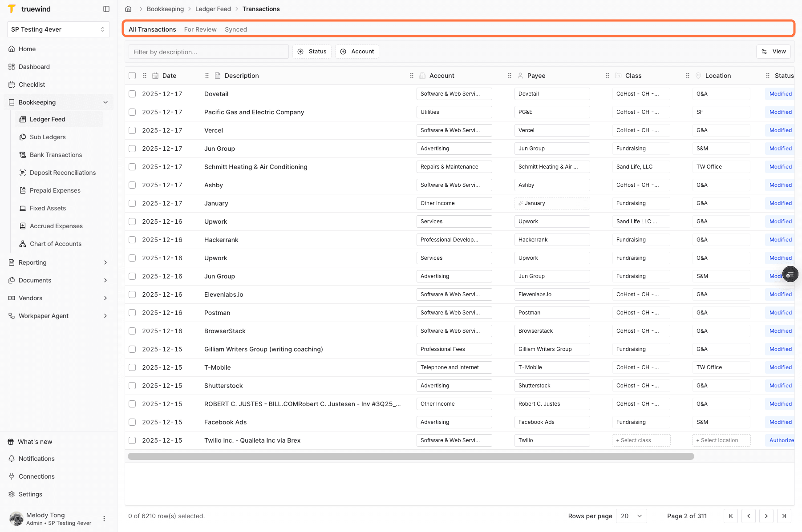Click the home breadcrumb icon
This screenshot has width=802, height=532.
coord(128,9)
